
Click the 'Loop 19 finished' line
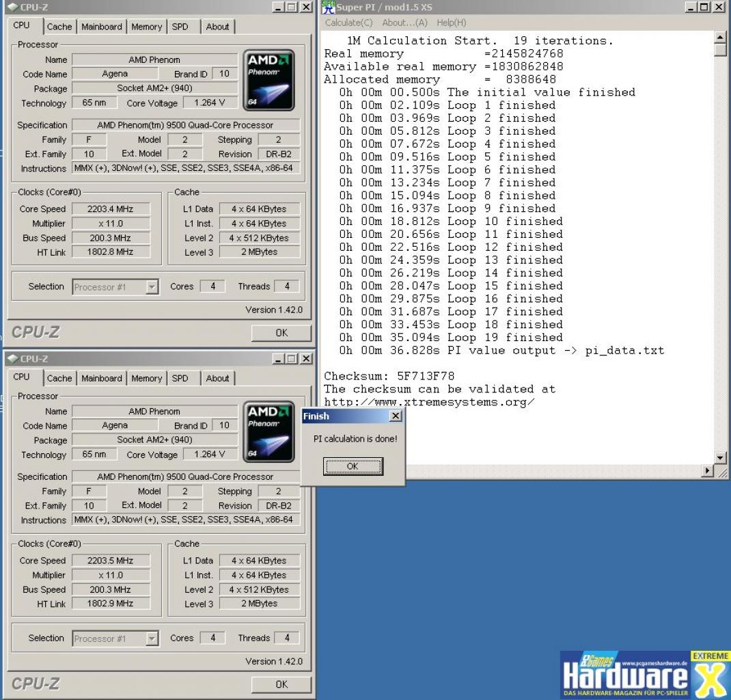tap(451, 337)
